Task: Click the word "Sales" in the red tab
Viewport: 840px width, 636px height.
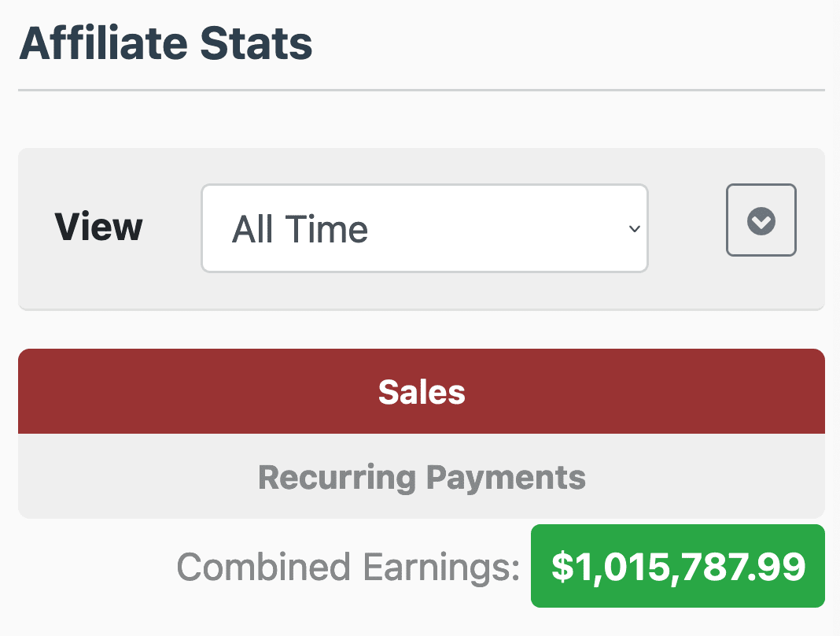Action: pos(422,392)
